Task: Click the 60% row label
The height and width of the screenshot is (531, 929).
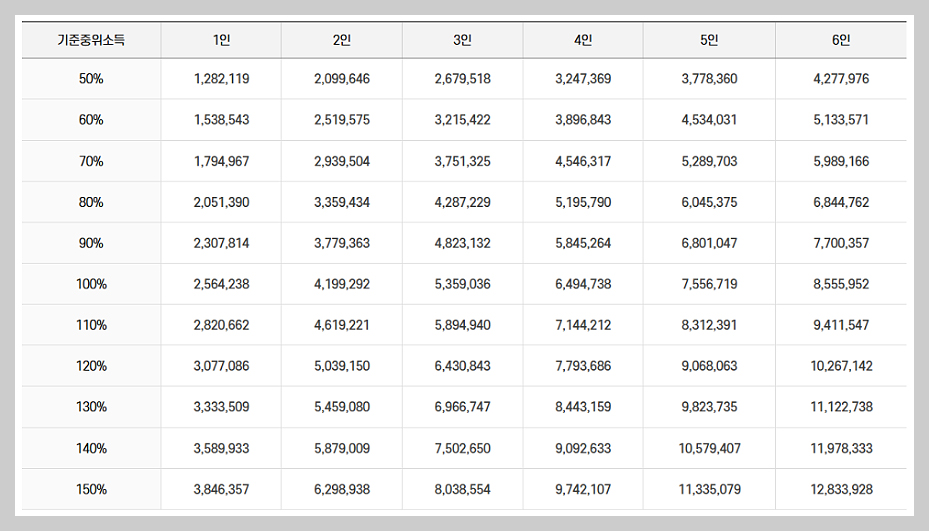Action: click(x=91, y=120)
